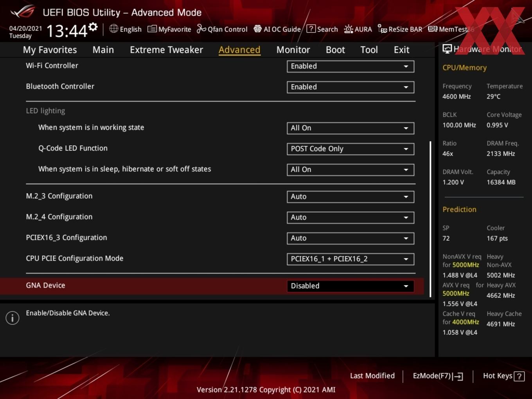Click the Search label in the toolbar
532x399 pixels.
pos(327,29)
